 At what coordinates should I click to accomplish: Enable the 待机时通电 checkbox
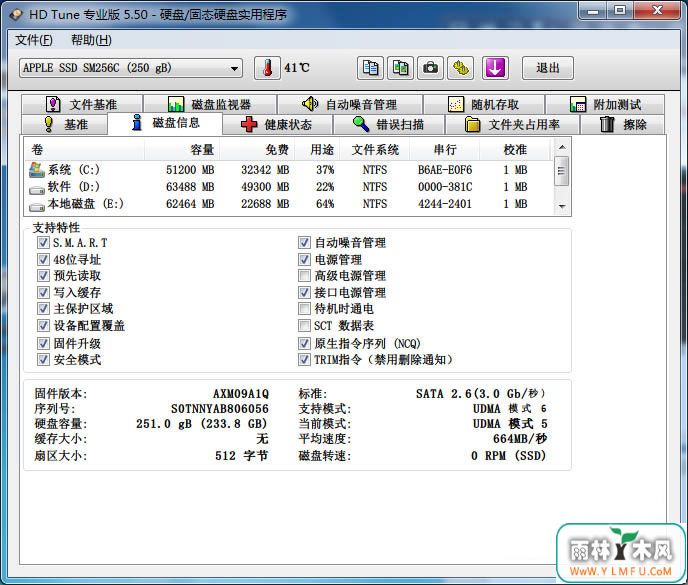(304, 309)
